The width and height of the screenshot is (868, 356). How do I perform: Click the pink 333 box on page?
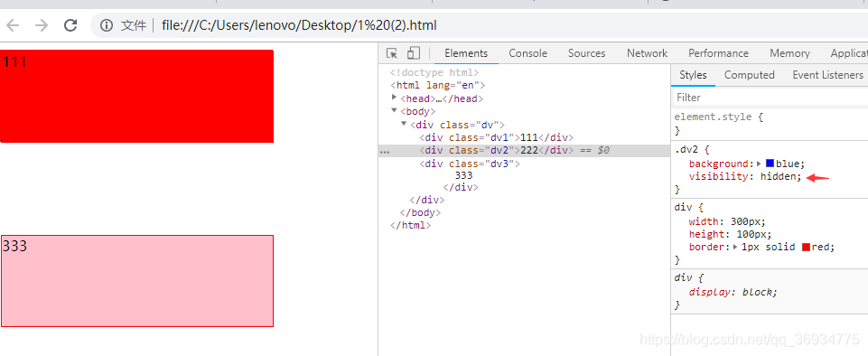click(x=136, y=281)
